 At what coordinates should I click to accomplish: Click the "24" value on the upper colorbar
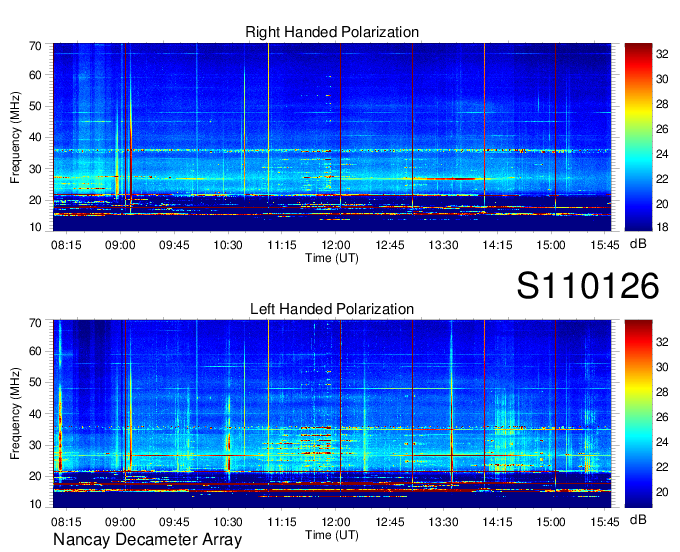click(662, 154)
